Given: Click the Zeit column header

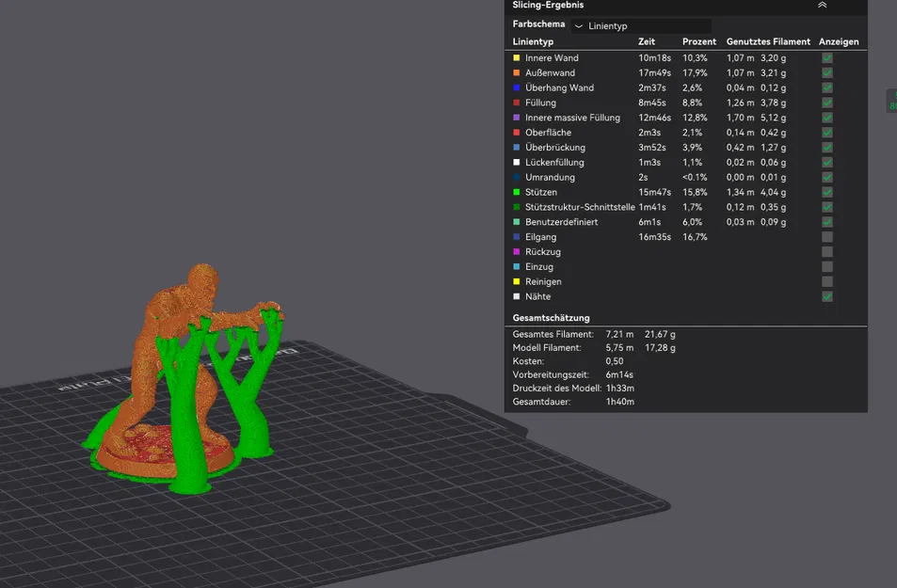Looking at the screenshot, I should [647, 41].
